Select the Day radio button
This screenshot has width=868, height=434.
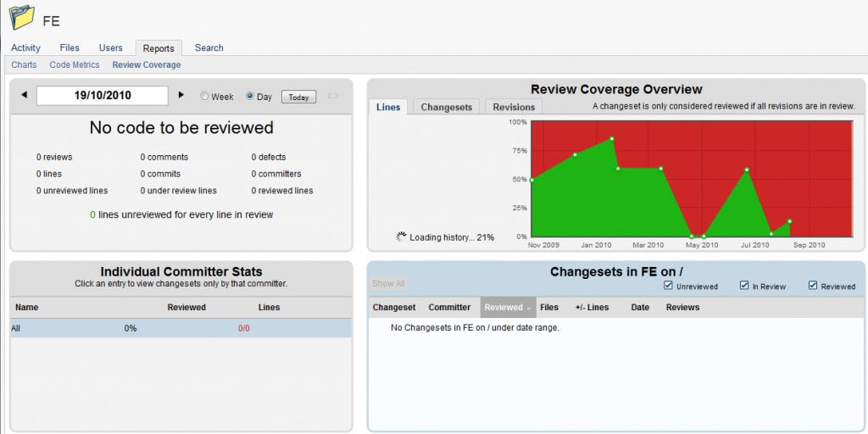(250, 97)
